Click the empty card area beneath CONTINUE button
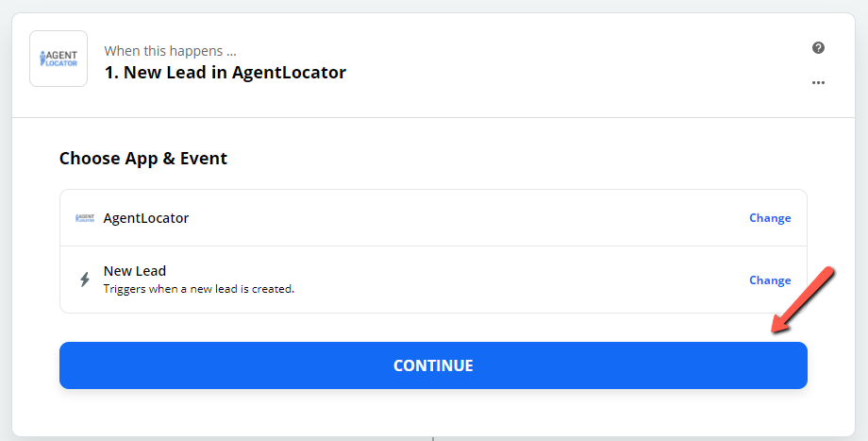Viewport: 868px width, 441px height. [x=433, y=413]
